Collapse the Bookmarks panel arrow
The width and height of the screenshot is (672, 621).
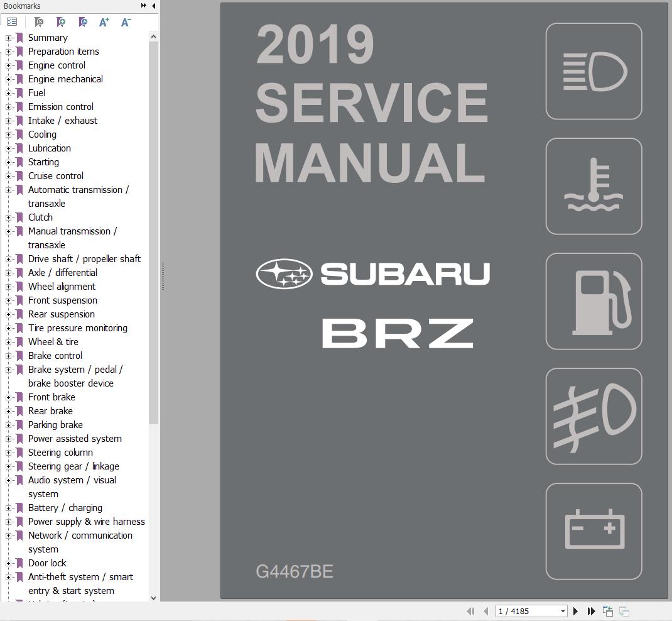(x=153, y=6)
